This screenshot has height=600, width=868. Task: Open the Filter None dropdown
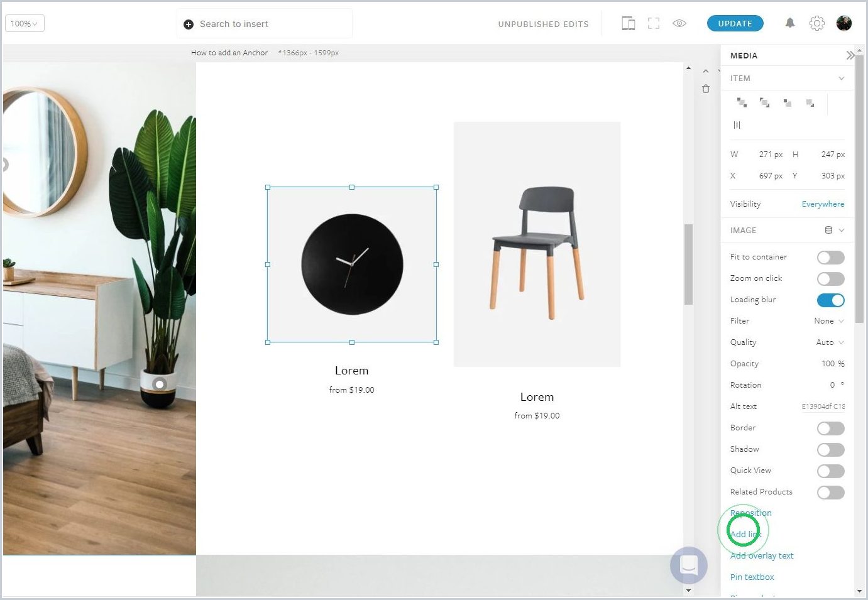829,321
